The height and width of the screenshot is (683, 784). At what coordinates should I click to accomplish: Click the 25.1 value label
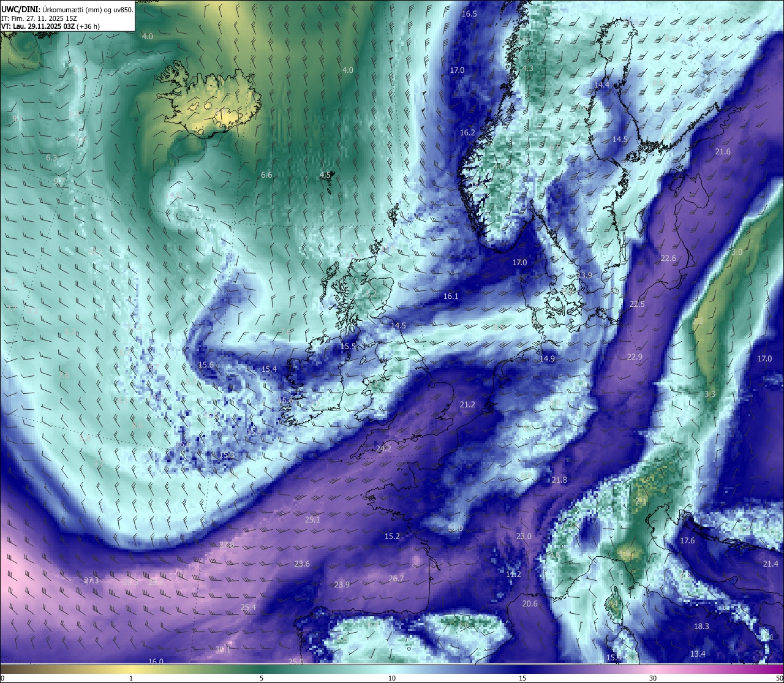(x=312, y=520)
